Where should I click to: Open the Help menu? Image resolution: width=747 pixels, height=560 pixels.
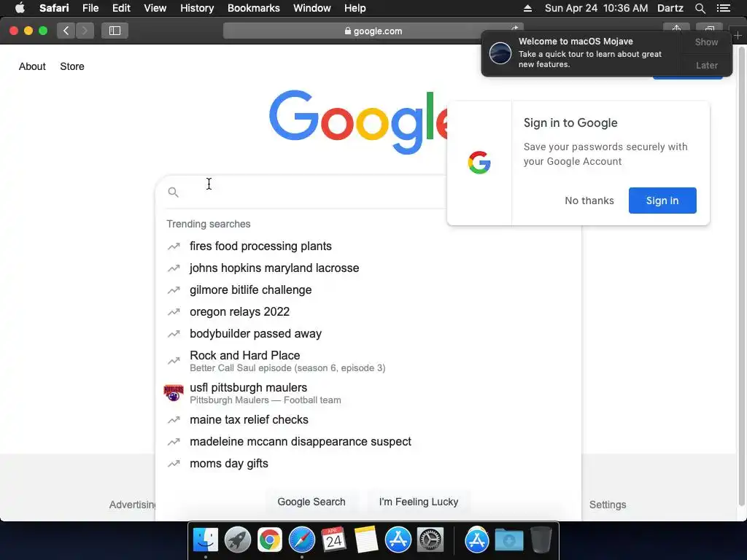pos(355,8)
